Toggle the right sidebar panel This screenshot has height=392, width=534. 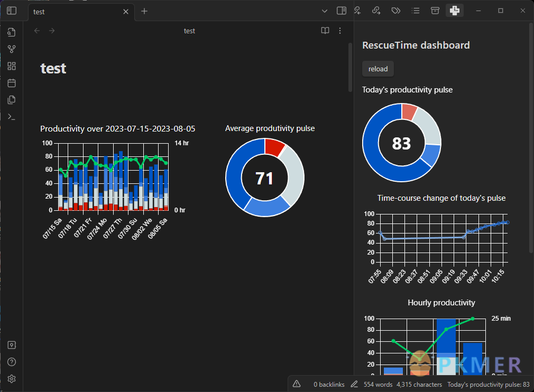pos(342,11)
